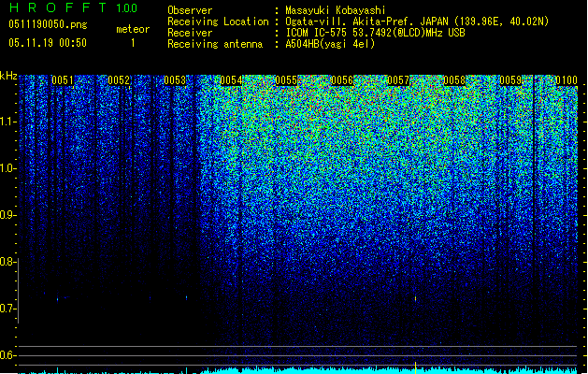Select the Receiving Location value text
This screenshot has height=374, width=588.
click(417, 22)
